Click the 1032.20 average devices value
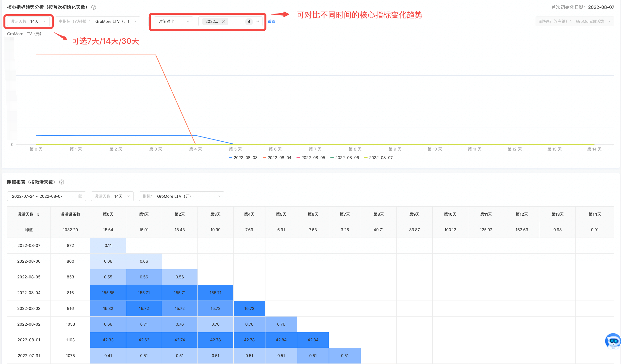621x364 pixels. (70, 230)
